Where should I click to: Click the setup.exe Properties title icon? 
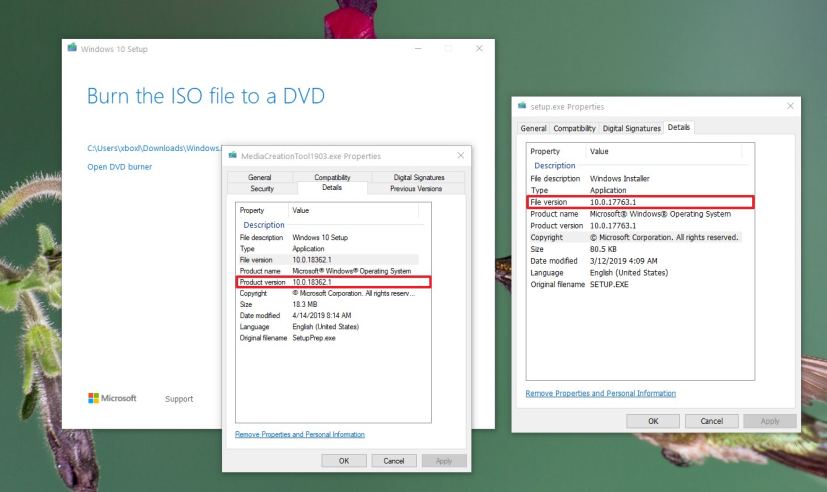pos(522,105)
